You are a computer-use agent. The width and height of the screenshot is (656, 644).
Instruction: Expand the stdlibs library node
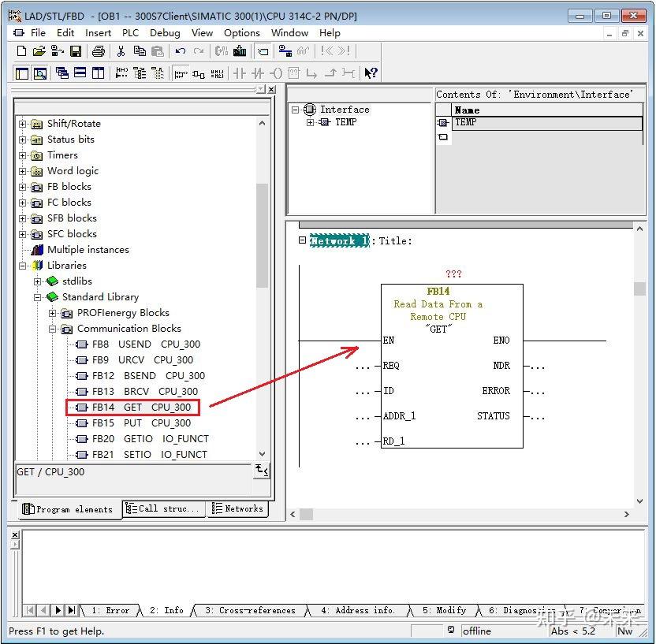[38, 281]
